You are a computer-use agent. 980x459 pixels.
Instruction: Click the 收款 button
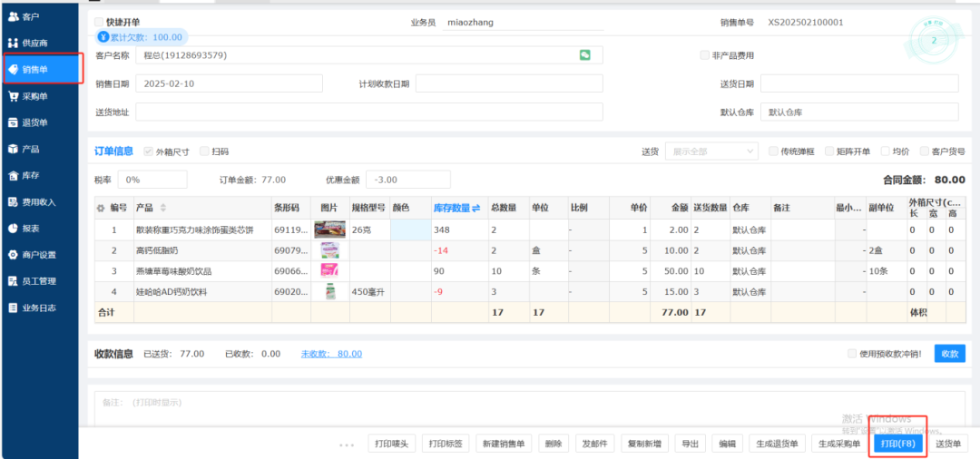(x=949, y=354)
